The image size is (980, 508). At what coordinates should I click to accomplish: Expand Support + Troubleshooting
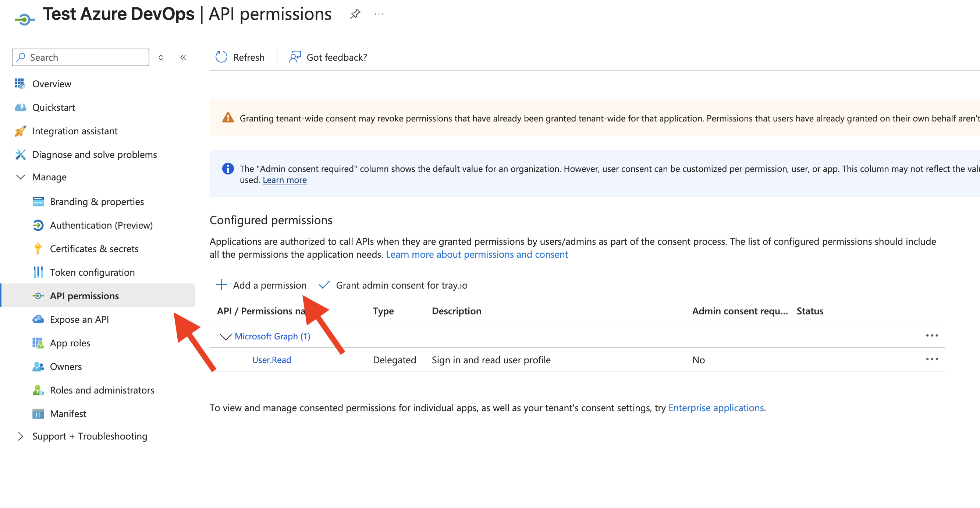tap(21, 436)
